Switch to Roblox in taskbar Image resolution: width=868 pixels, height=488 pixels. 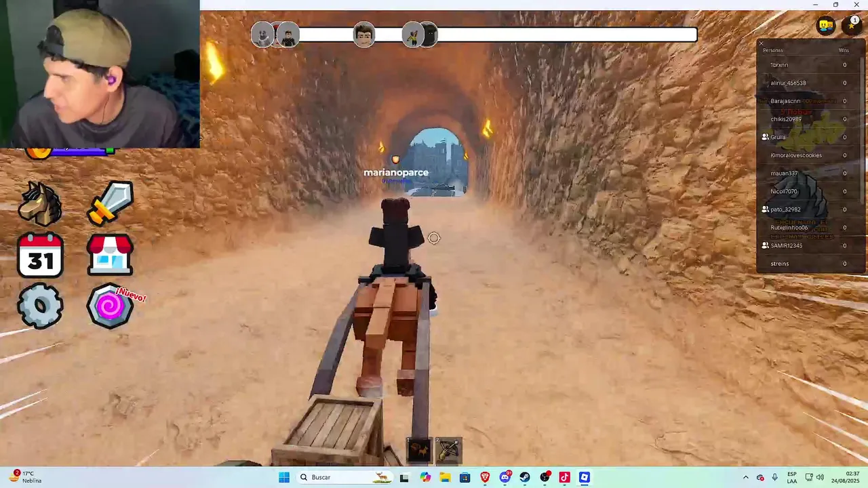pyautogui.click(x=585, y=477)
